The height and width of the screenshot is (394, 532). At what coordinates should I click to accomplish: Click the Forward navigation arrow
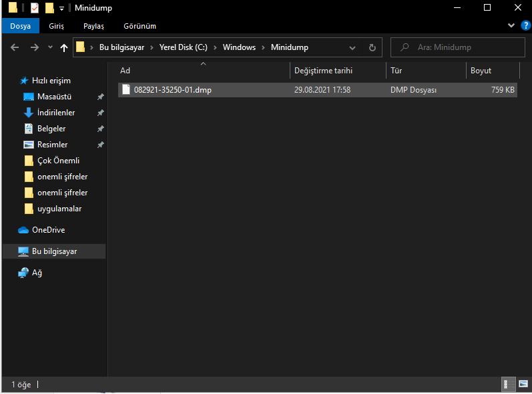point(35,47)
